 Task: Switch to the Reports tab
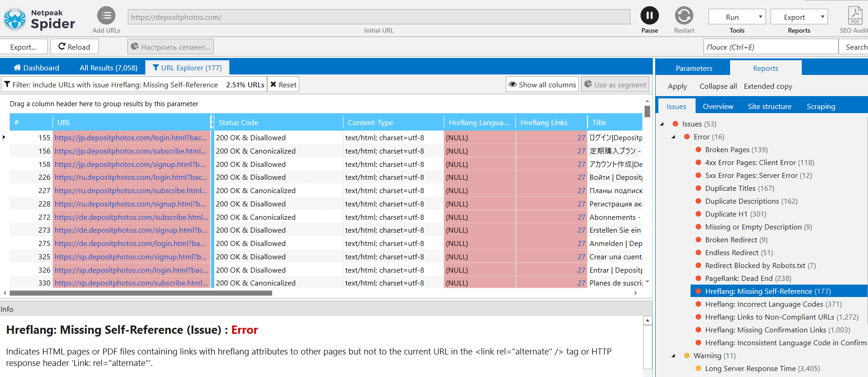pyautogui.click(x=765, y=68)
